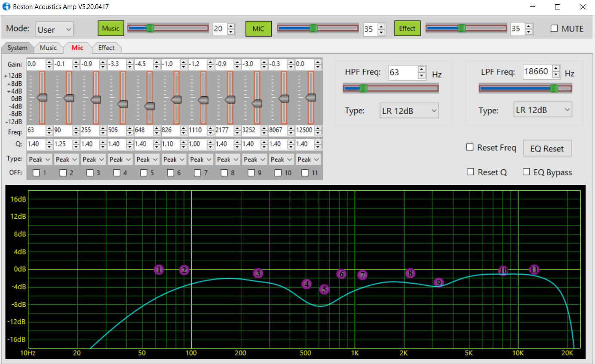Screen dimensions: 595x364
Task: Click EQ node marker 9 on graph
Action: point(439,282)
